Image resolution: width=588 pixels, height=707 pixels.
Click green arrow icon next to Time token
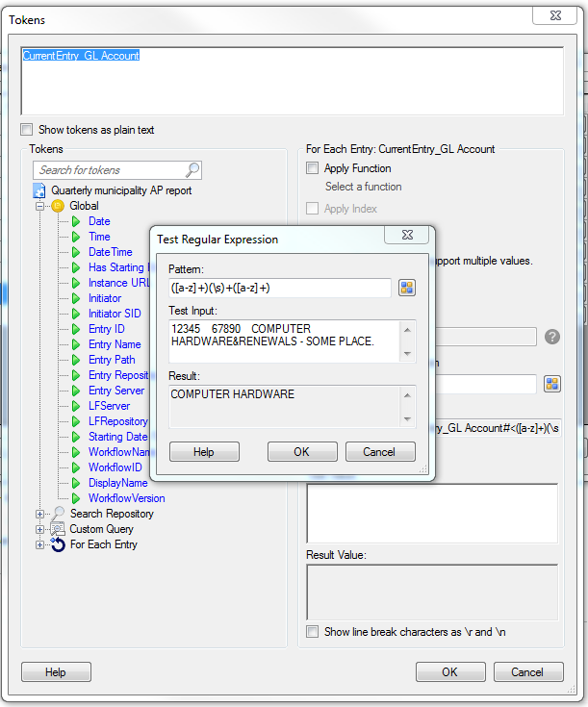(x=76, y=237)
